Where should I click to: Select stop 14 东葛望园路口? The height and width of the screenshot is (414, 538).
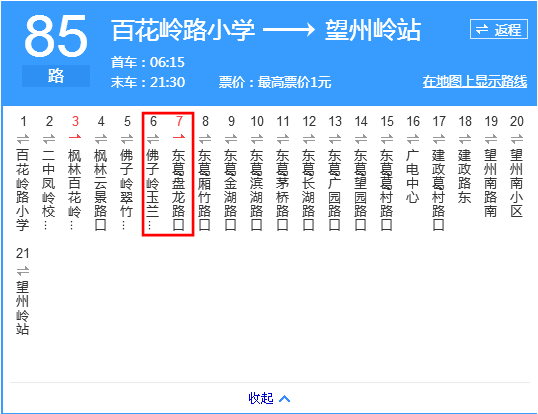pos(361,190)
